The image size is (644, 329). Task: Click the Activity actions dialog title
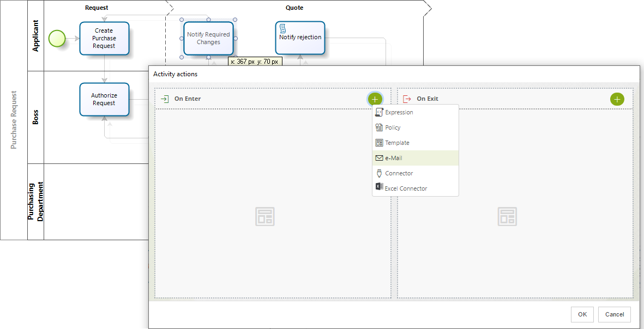click(x=176, y=74)
